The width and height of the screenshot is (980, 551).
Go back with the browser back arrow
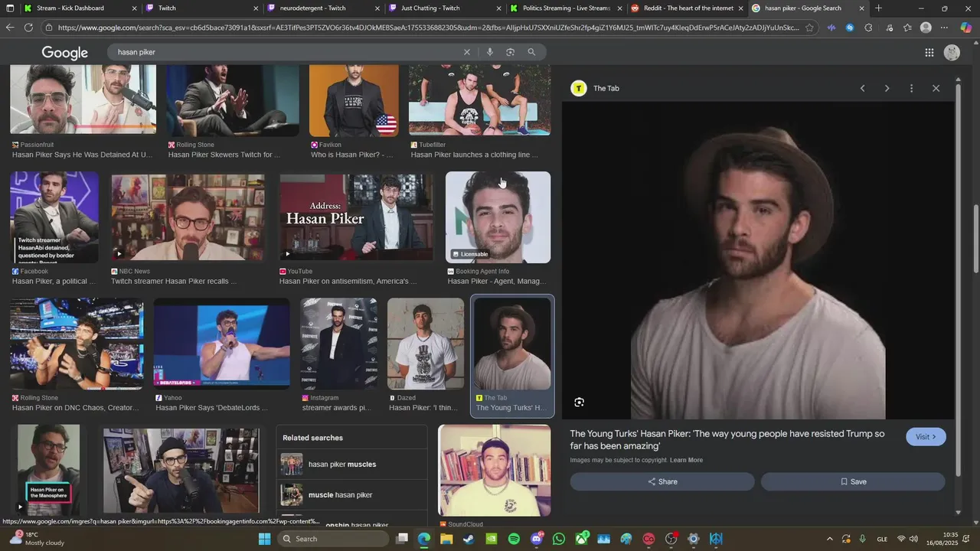pyautogui.click(x=9, y=28)
